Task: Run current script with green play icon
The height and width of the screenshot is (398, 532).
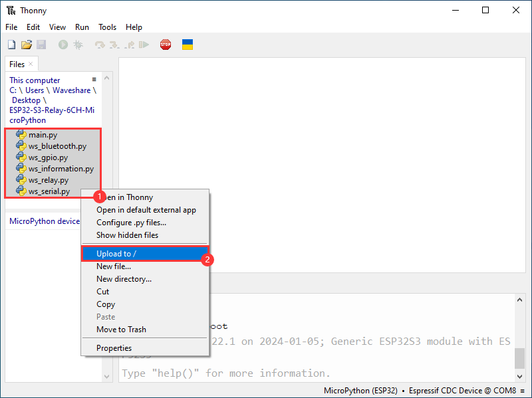Action: (x=63, y=45)
